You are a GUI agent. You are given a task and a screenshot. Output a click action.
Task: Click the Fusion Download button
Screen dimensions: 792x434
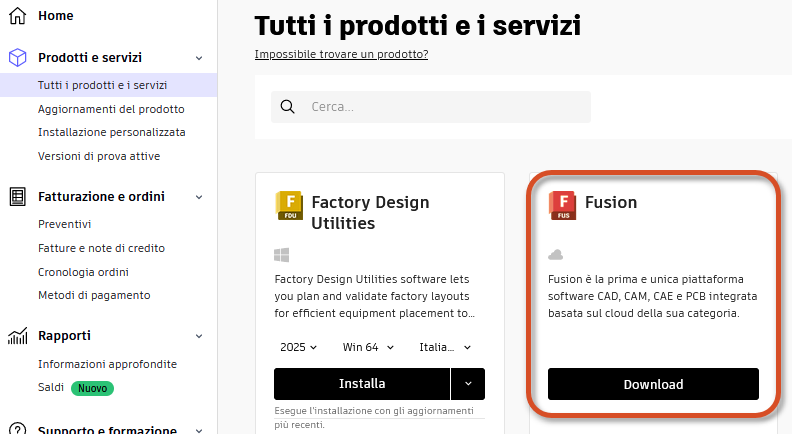pos(653,384)
